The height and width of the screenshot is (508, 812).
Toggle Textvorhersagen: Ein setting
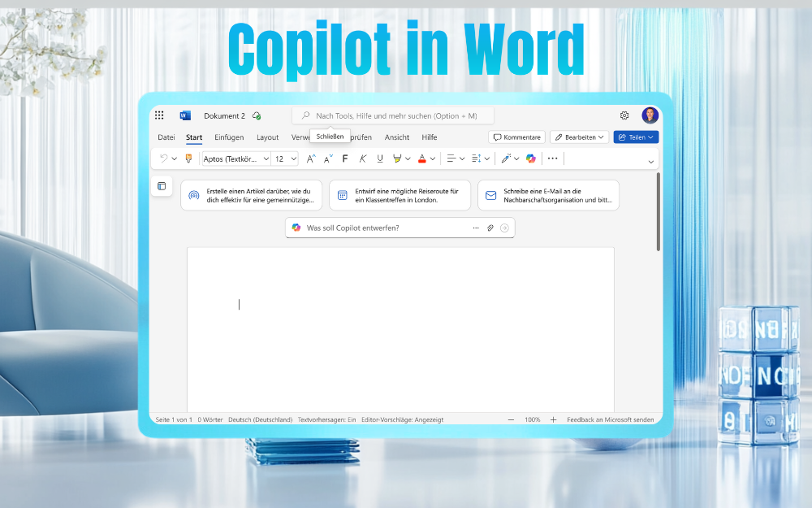(x=326, y=419)
